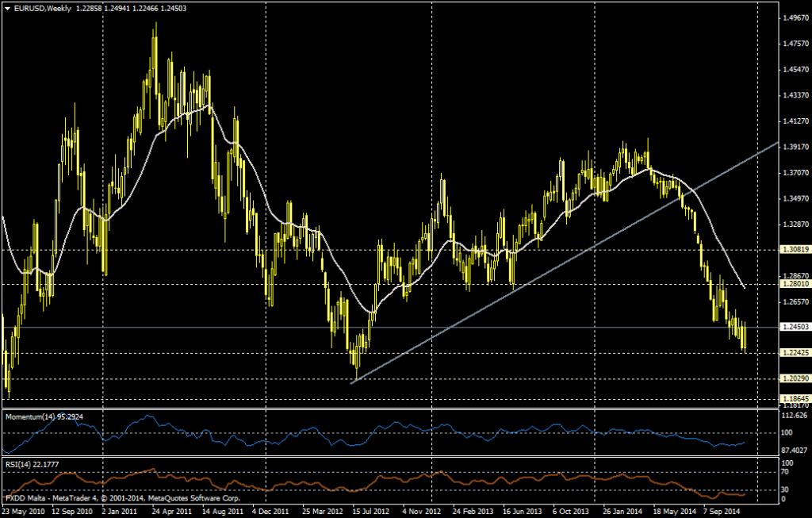Viewport: 812px width, 518px height.
Task: Click the Momentum(14) indicator label
Action: [30, 416]
